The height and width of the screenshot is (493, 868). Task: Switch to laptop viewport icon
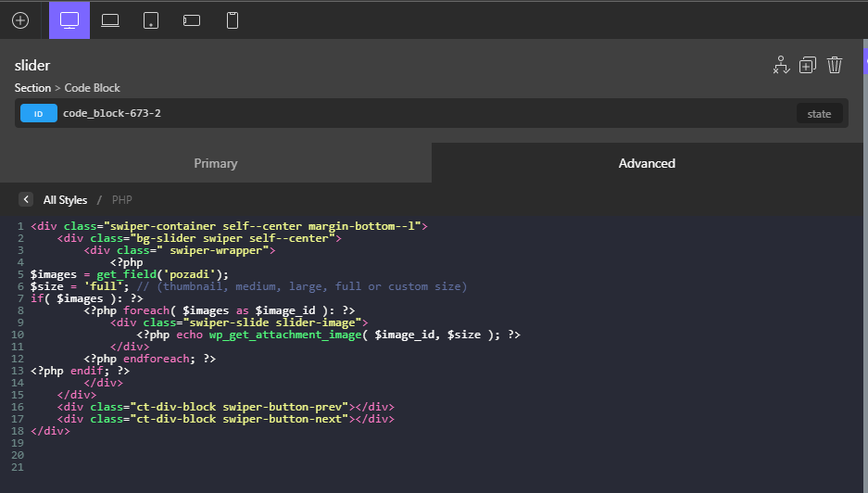[x=110, y=20]
